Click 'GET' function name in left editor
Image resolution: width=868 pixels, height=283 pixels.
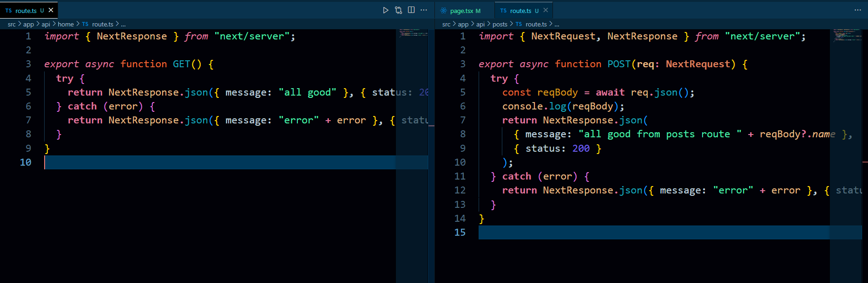(181, 64)
